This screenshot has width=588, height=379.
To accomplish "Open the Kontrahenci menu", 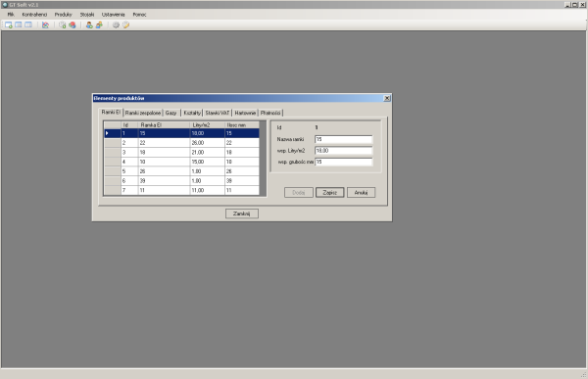I will [x=34, y=15].
